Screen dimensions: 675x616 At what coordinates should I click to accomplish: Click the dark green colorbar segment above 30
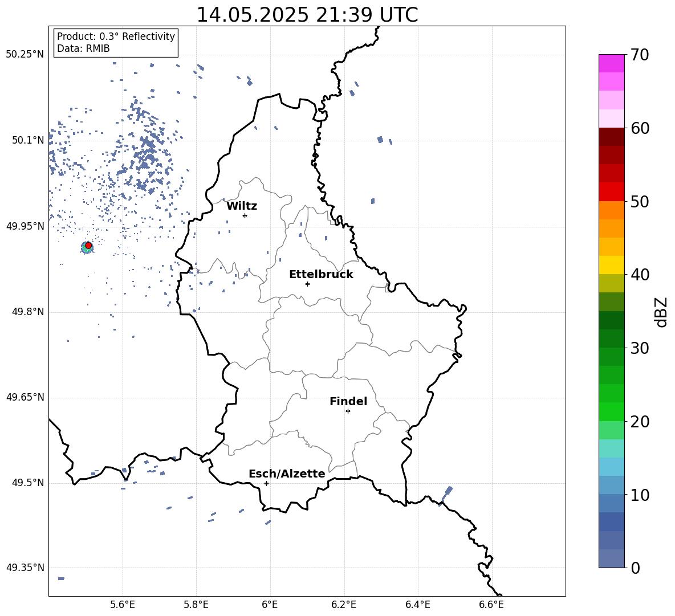[x=612, y=338]
